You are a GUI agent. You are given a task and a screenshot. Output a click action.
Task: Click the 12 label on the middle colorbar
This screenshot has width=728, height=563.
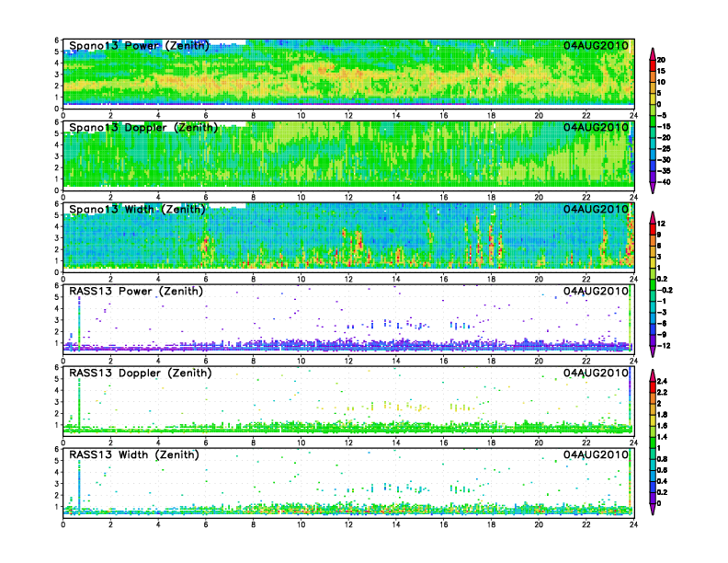tap(661, 224)
